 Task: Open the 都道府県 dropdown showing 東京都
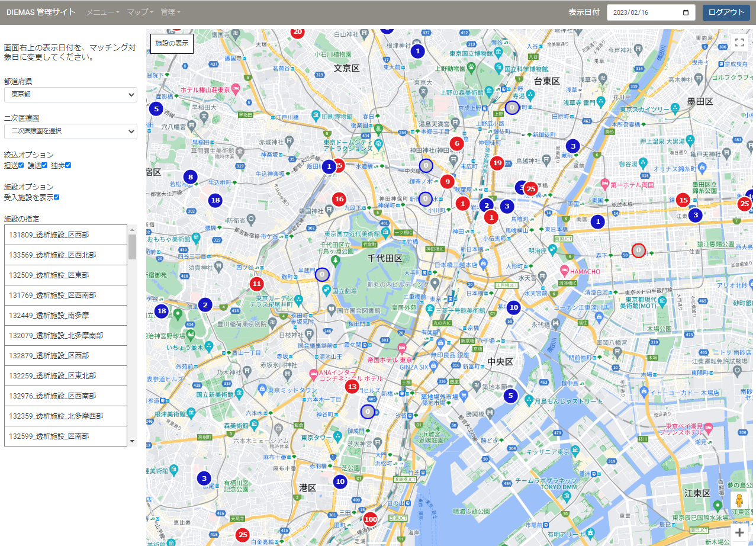point(70,95)
